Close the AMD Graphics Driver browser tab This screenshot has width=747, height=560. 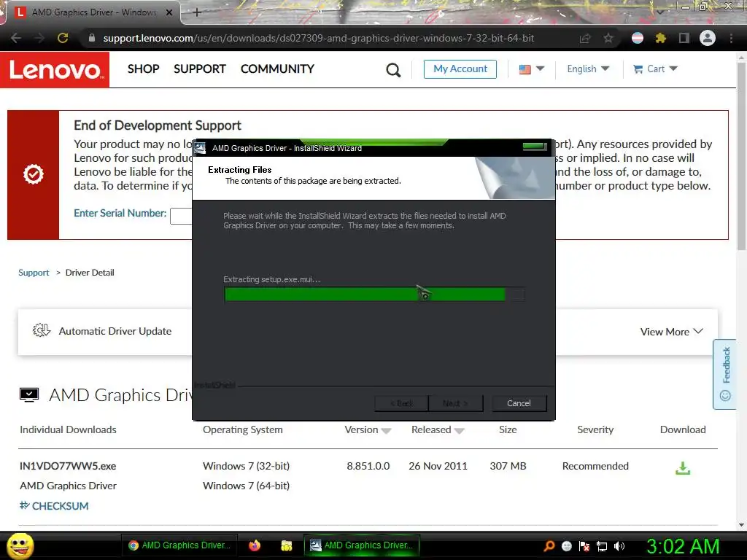coord(169,12)
